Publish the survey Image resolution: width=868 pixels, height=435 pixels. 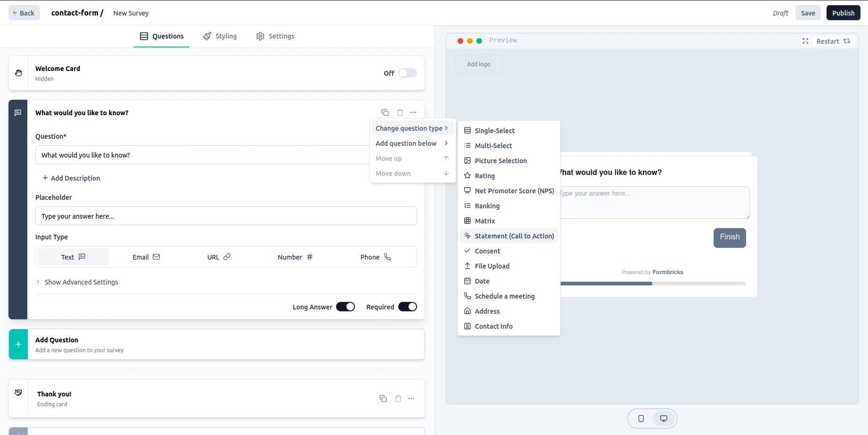tap(843, 13)
